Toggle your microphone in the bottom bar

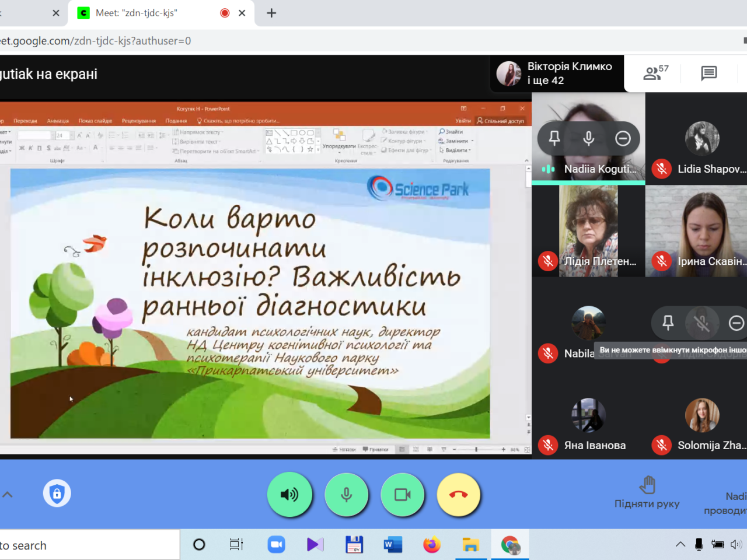click(346, 495)
